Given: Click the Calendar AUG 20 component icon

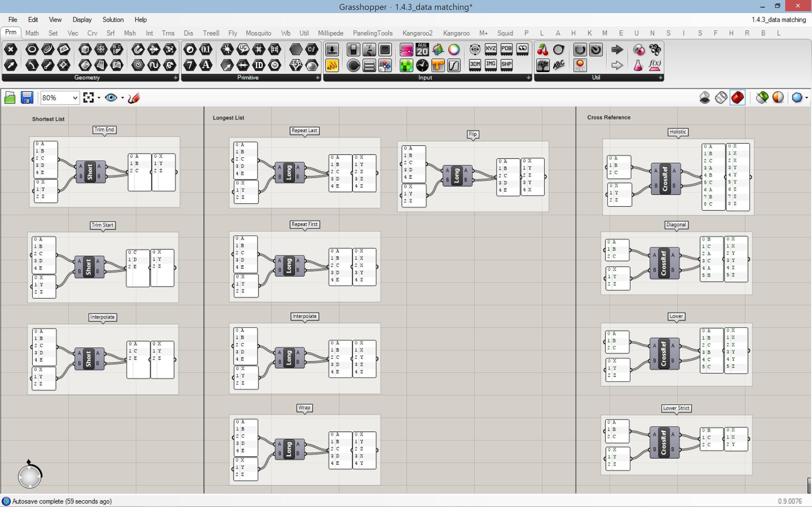Looking at the screenshot, I should 422,50.
